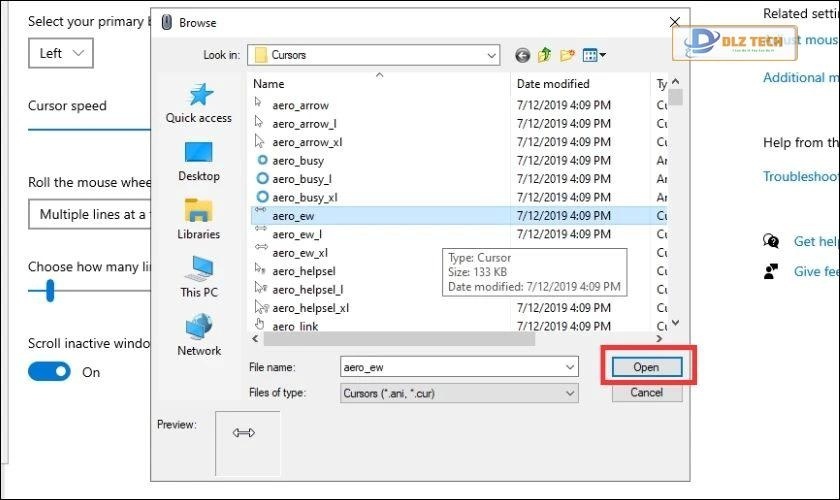Adjust the lines-to-scroll slider handle
This screenshot has height=500, width=840.
(x=50, y=290)
